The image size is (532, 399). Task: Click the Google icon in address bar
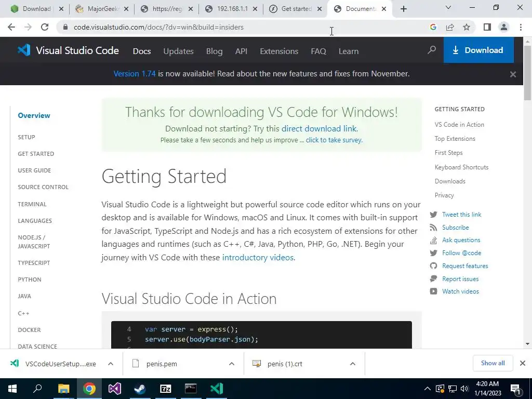tap(433, 27)
